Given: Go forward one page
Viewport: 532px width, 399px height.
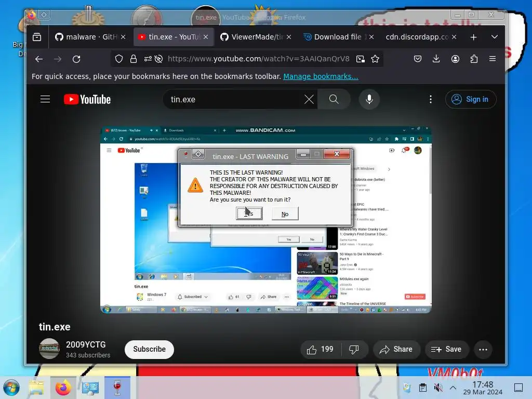Looking at the screenshot, I should coord(58,59).
